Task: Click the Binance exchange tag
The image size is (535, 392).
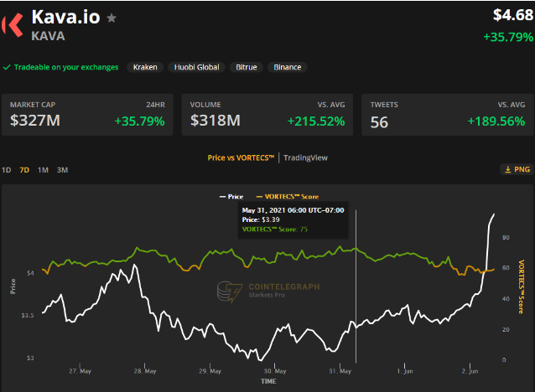Action: pos(288,67)
